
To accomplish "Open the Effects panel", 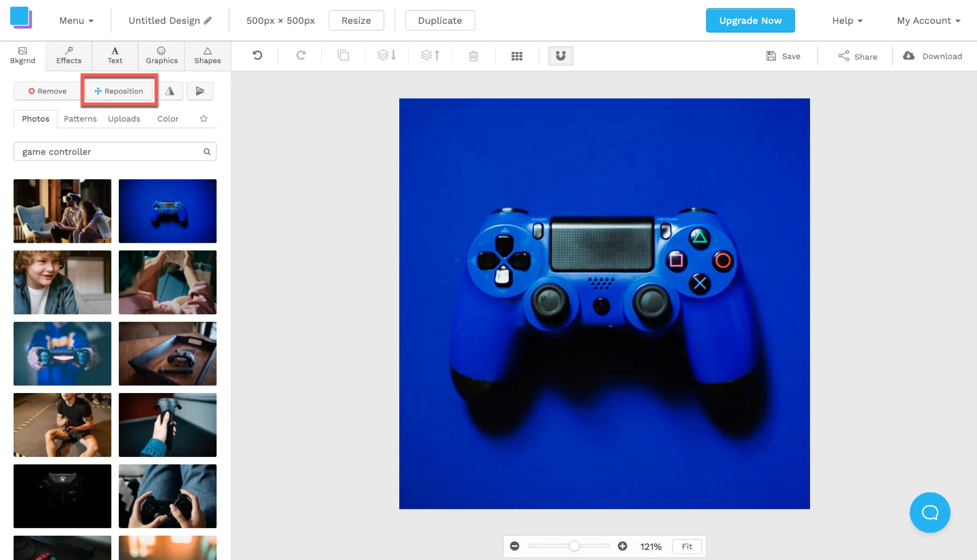I will pyautogui.click(x=69, y=56).
